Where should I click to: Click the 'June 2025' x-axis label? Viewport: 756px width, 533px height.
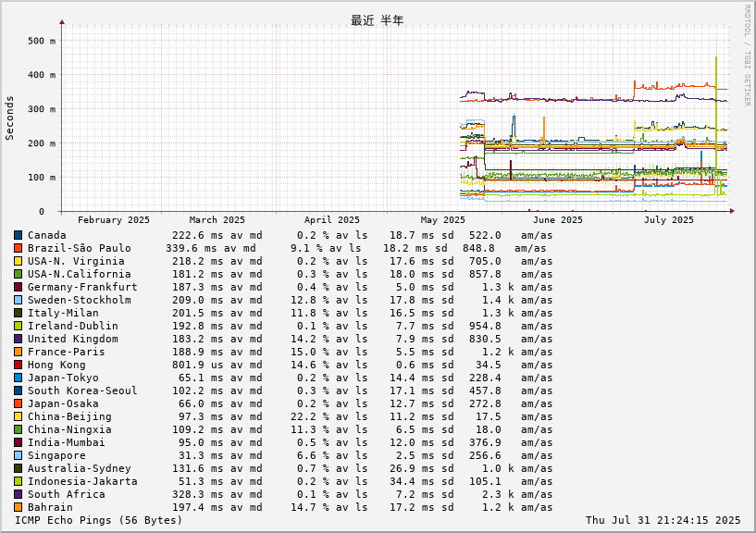[x=558, y=220]
